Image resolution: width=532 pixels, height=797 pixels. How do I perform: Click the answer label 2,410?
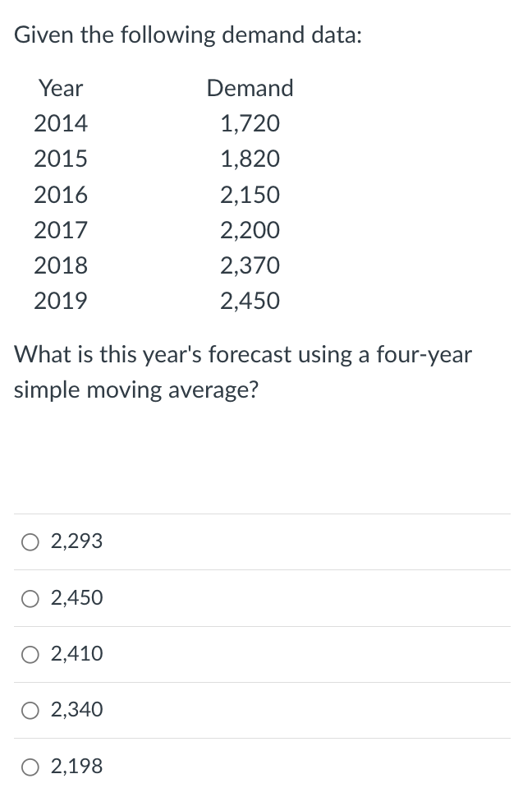(x=76, y=654)
